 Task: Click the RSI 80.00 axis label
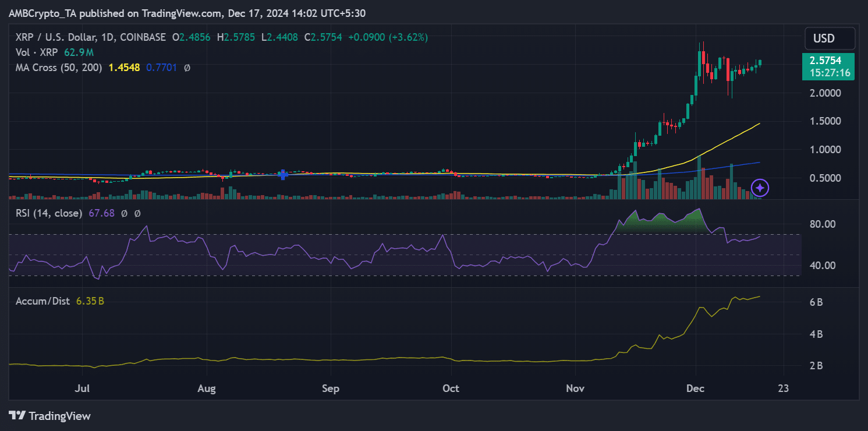click(822, 224)
